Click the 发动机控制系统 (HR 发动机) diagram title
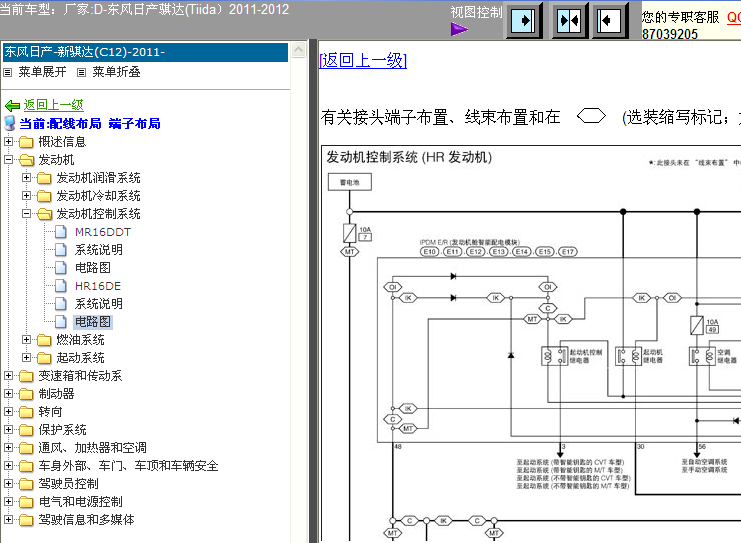This screenshot has width=741, height=543. pos(409,157)
